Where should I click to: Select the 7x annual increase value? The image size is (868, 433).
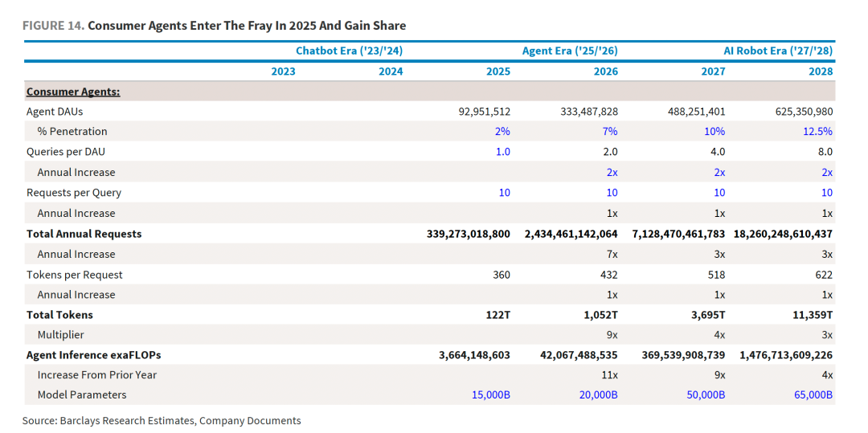tap(612, 255)
